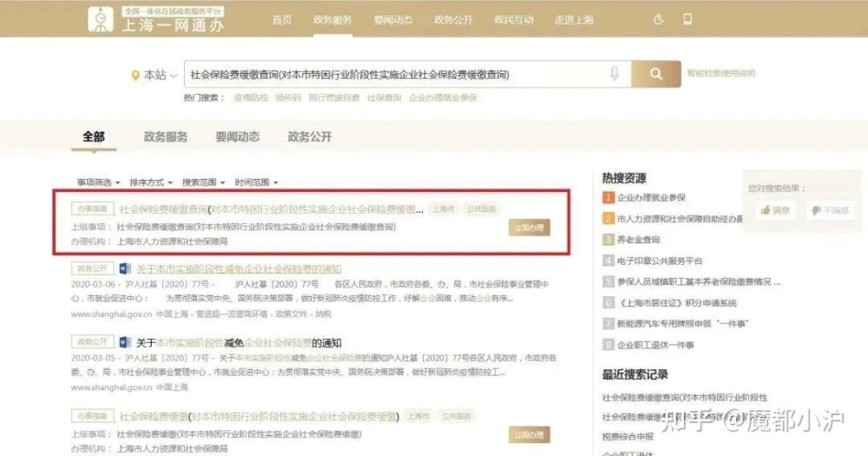
Task: Click the thumbs-up 满意 button
Action: coord(775,210)
